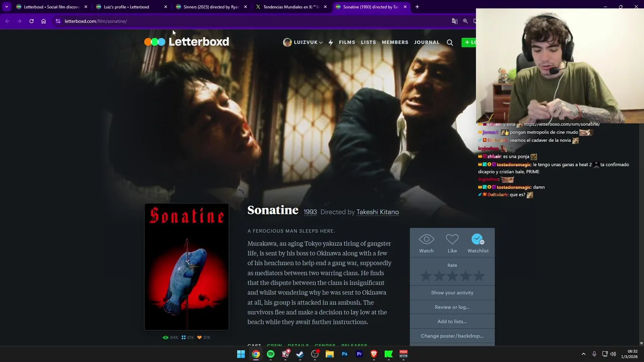Open the volume tray icon

pos(613,354)
